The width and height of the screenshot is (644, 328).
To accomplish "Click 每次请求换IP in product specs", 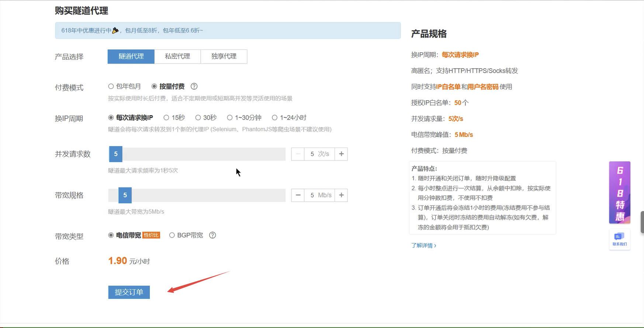I will [460, 55].
